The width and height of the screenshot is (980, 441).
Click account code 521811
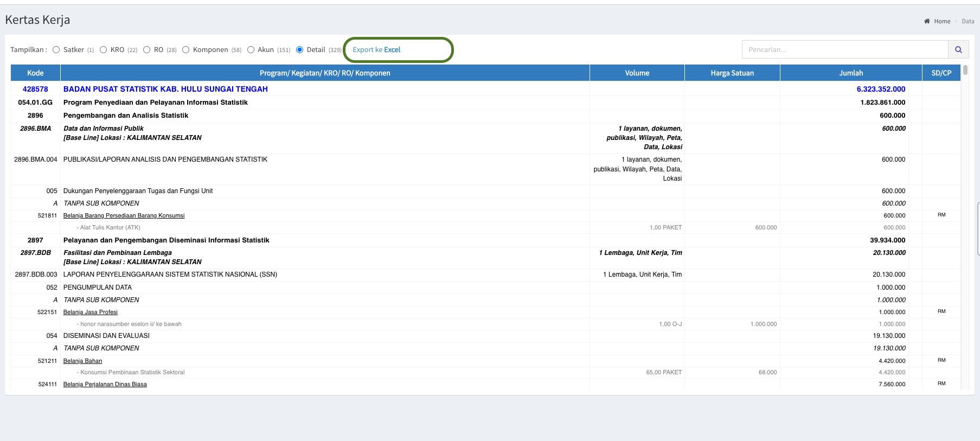[47, 216]
